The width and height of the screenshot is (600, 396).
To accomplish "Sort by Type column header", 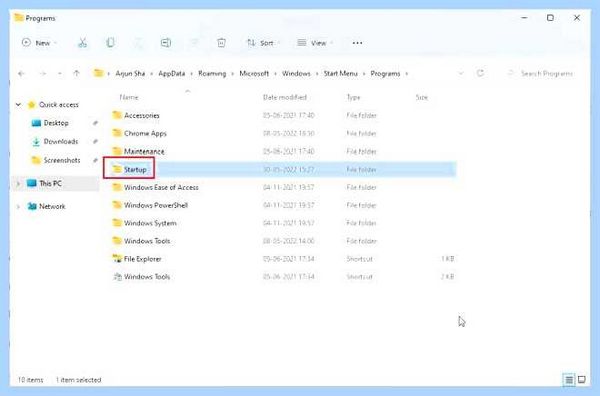I will point(353,98).
